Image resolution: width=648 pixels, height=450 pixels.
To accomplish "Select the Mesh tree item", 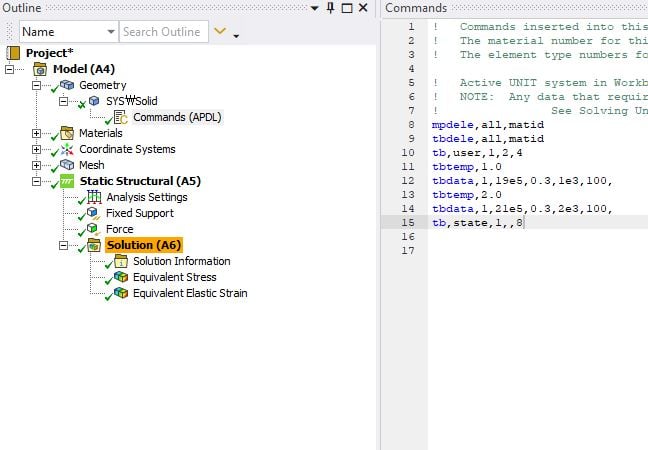I will (92, 165).
